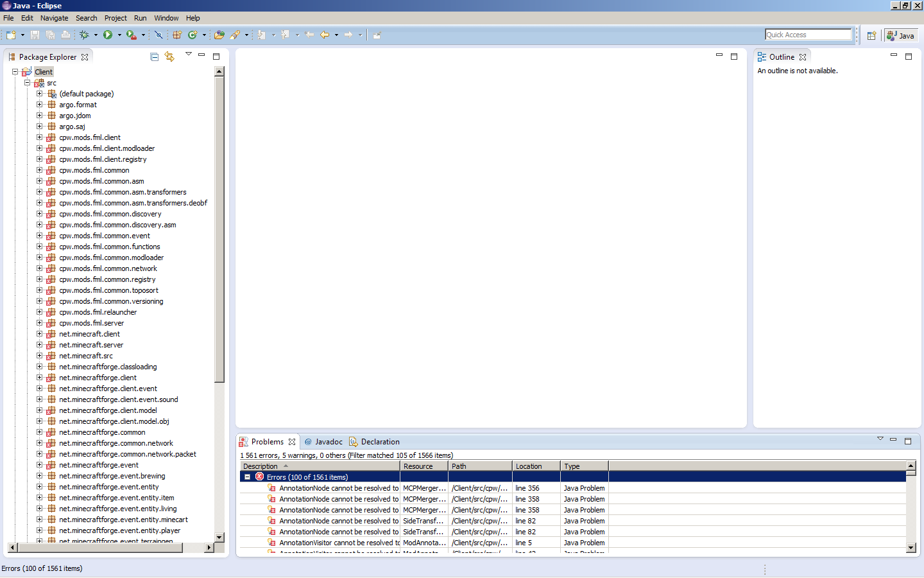The image size is (924, 578).
Task: Switch to the Declaration tab
Action: [374, 442]
